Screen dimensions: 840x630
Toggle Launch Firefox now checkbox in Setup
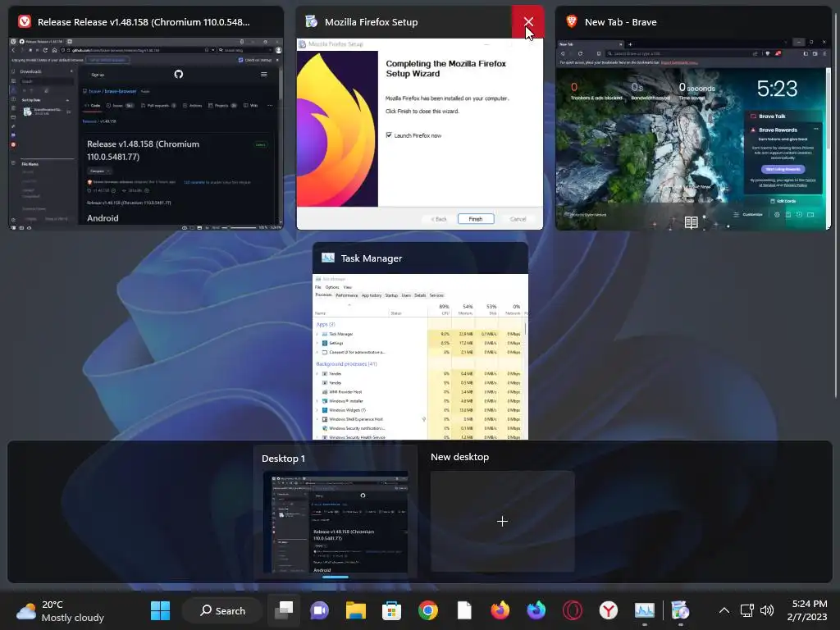[x=389, y=135]
